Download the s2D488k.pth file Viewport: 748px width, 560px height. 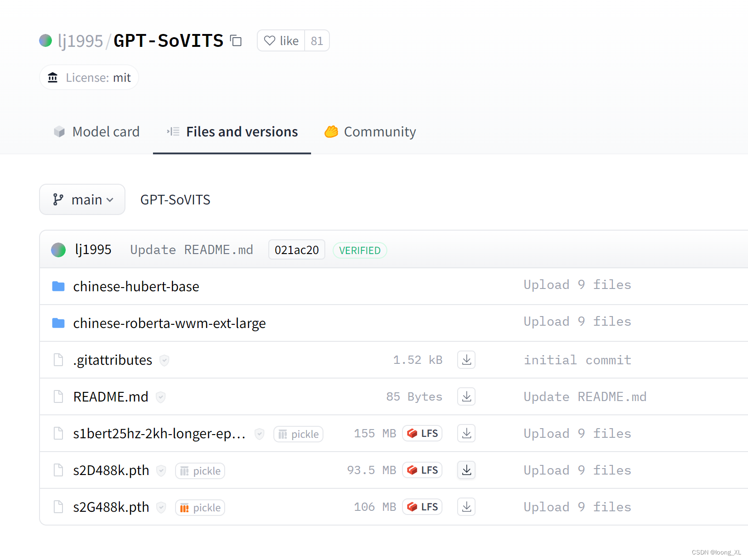466,470
